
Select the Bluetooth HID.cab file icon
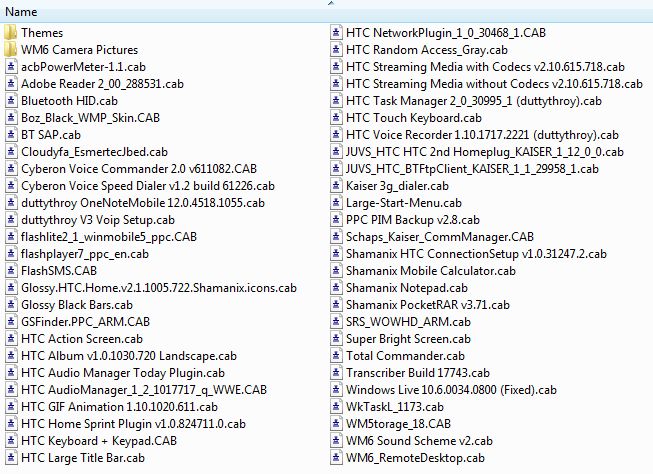coord(11,101)
